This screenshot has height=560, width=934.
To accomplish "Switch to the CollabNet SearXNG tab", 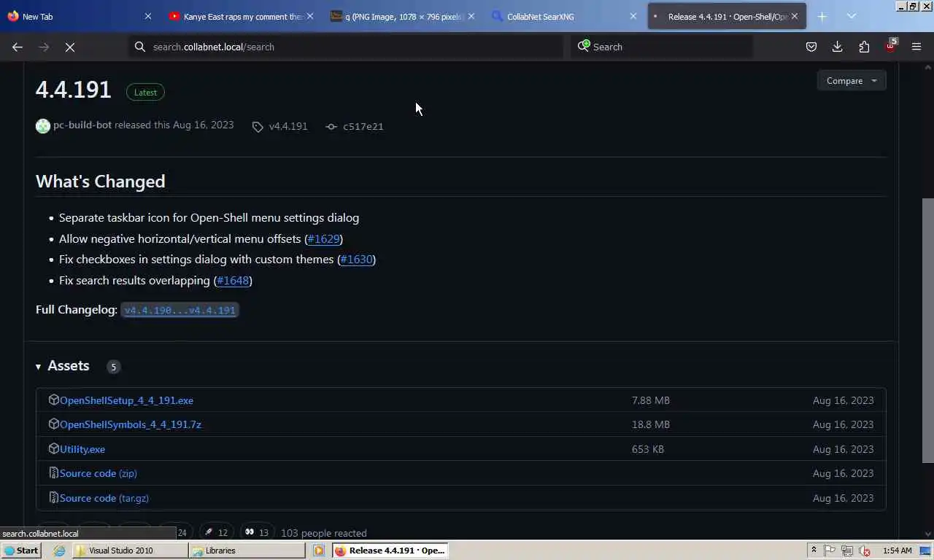I will 565,16.
